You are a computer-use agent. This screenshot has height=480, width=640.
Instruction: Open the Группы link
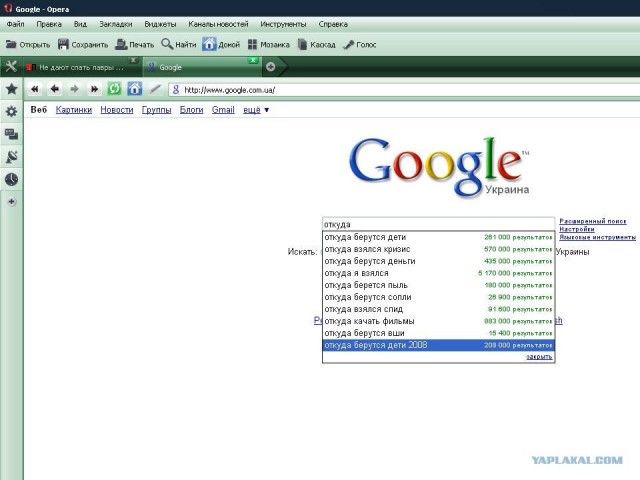[156, 110]
